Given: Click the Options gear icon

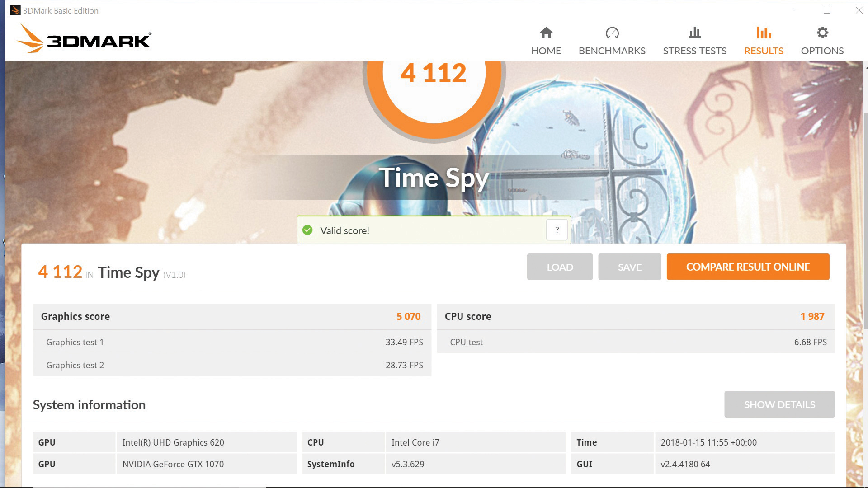Looking at the screenshot, I should [x=822, y=33].
